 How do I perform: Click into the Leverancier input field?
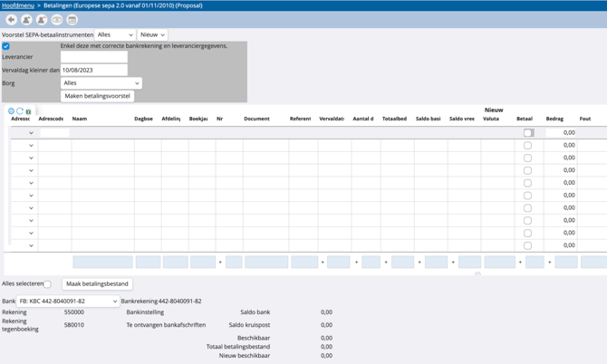tap(94, 57)
